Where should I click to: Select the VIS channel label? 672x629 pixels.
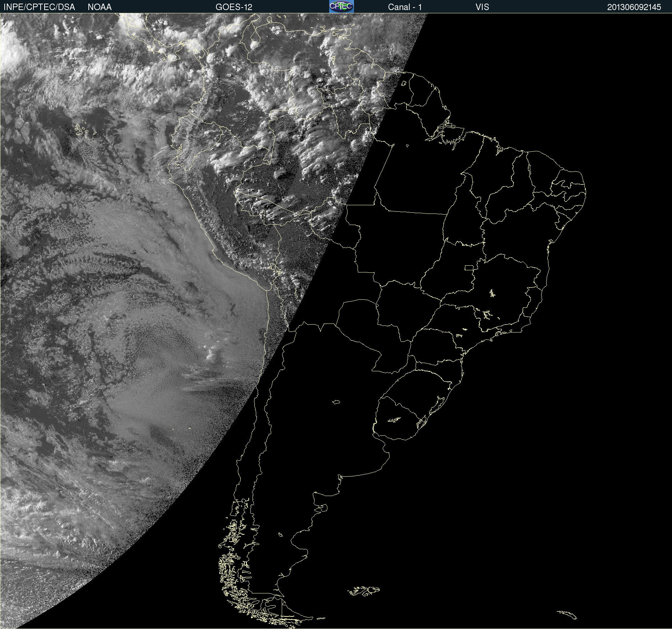[482, 7]
